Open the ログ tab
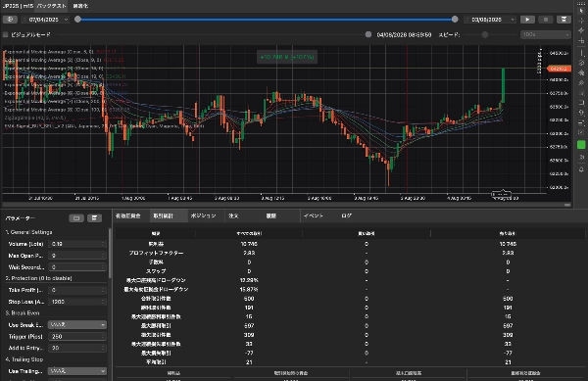Screen dimensions: 588x381 (x=347, y=215)
